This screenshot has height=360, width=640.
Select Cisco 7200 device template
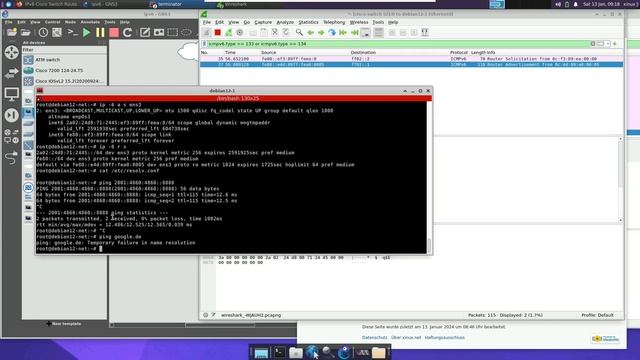pos(64,70)
